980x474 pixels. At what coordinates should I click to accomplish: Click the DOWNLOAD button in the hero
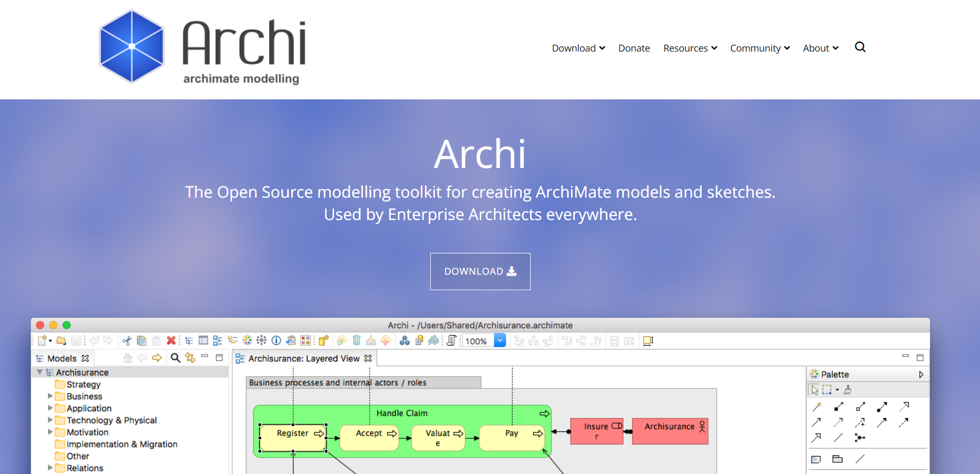[x=480, y=272]
